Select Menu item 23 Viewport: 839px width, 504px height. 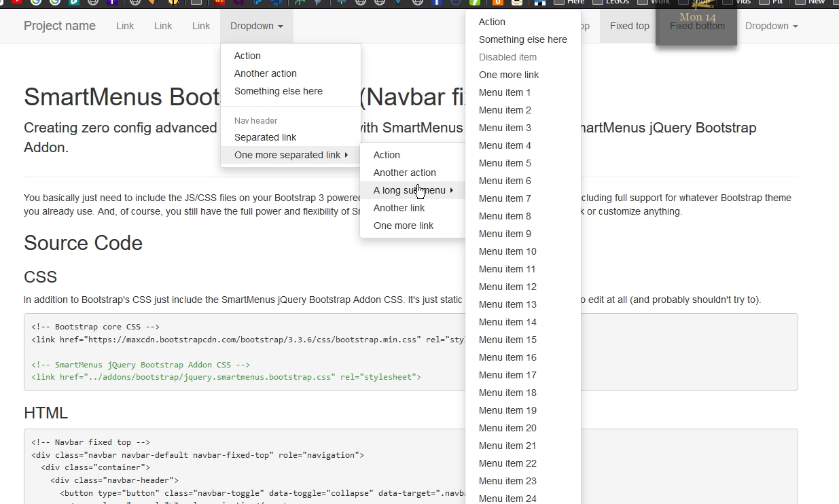pyautogui.click(x=507, y=481)
